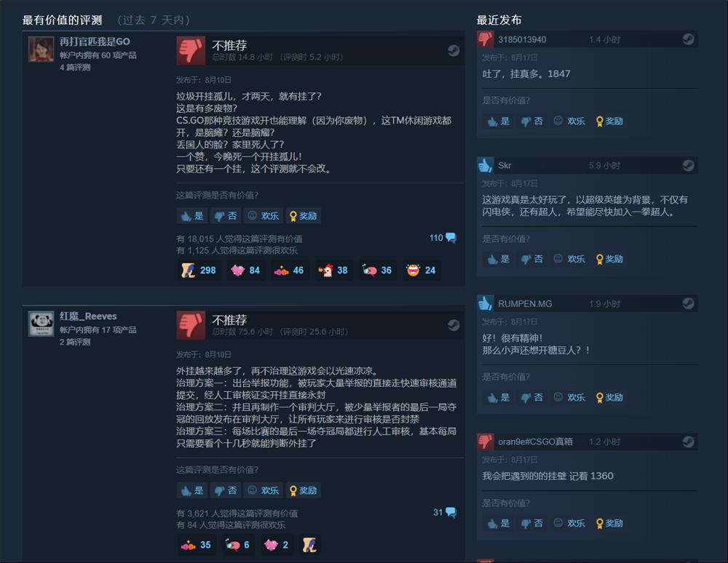
Task: Vote 否 on 红魔_Reeves's review
Action: 226,490
